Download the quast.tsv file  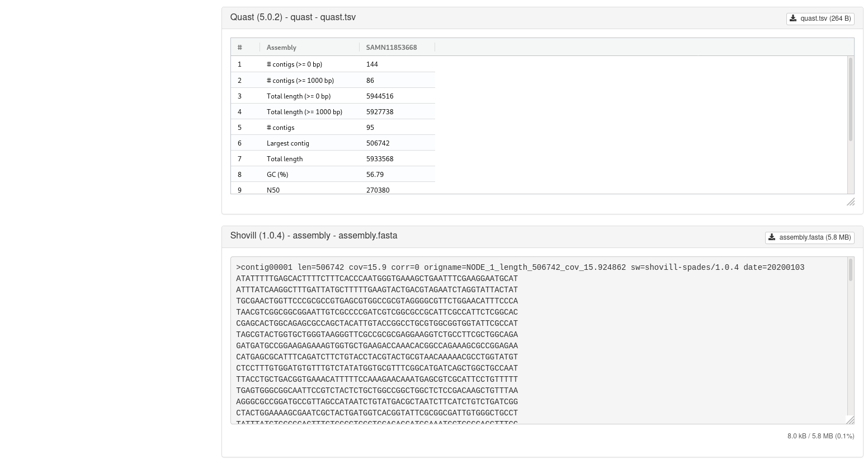[x=820, y=18]
